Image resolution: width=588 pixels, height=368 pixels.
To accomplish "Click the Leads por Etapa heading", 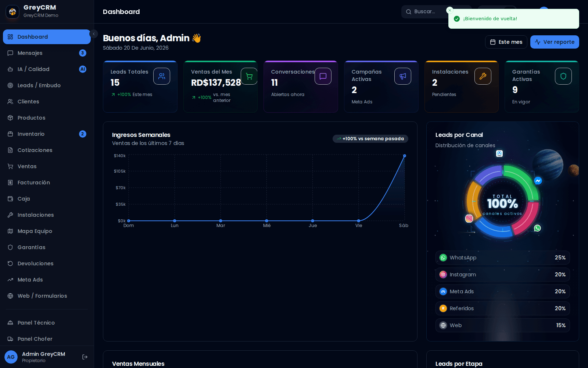I will pyautogui.click(x=459, y=364).
